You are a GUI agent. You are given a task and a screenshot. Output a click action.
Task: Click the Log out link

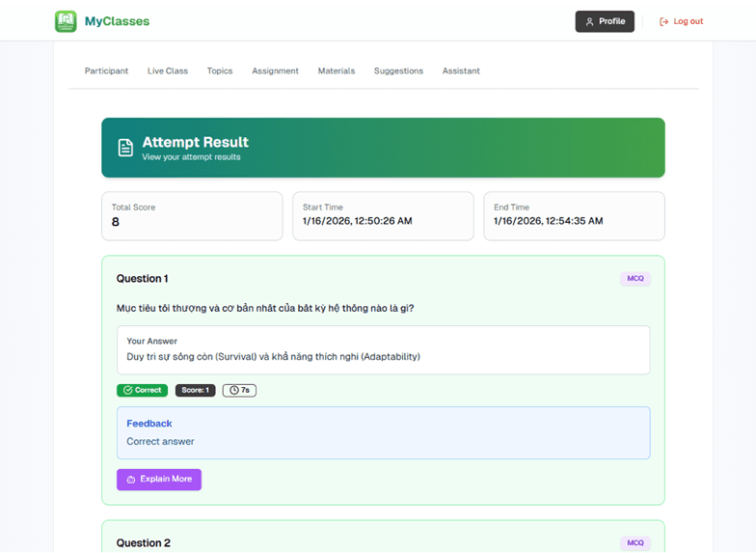pos(681,21)
